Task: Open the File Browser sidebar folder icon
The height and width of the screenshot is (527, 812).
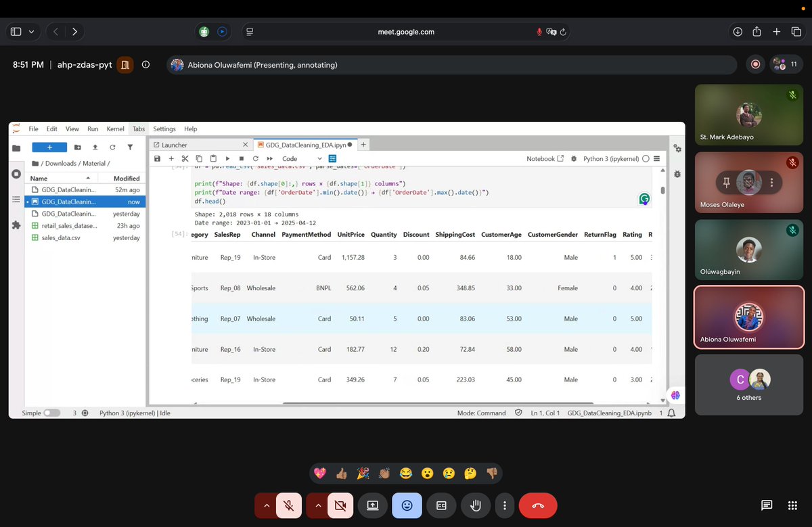Action: pos(16,147)
